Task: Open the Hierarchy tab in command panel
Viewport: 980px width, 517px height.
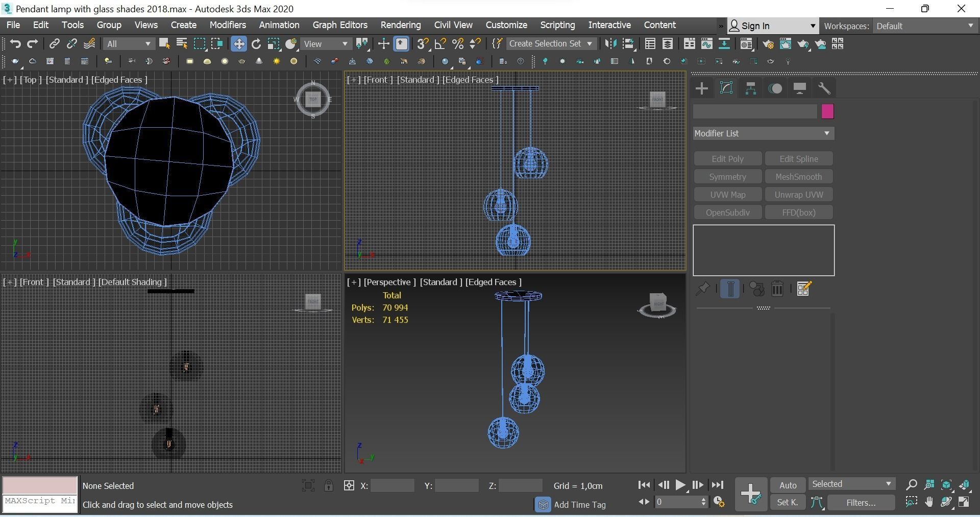Action: click(751, 88)
